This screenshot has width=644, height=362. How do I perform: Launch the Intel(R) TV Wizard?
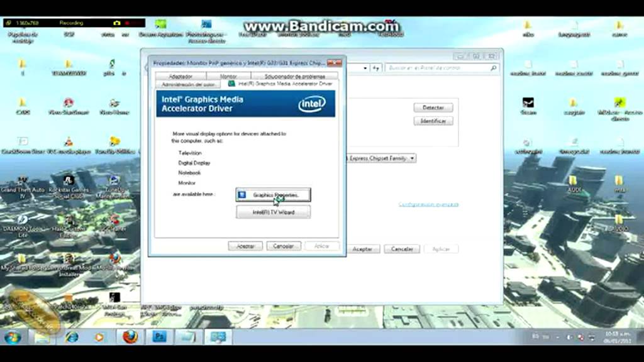pyautogui.click(x=273, y=212)
